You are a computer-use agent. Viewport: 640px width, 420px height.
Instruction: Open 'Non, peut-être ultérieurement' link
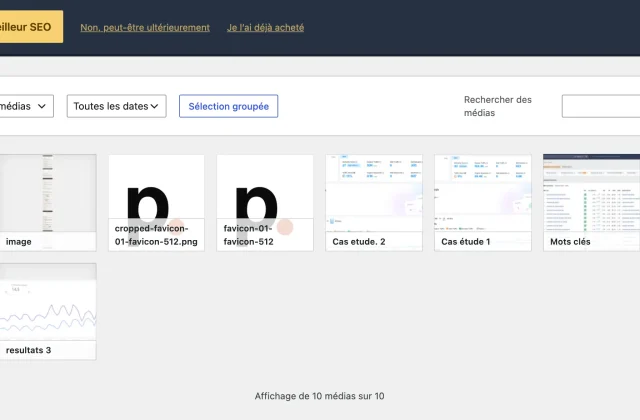point(145,27)
